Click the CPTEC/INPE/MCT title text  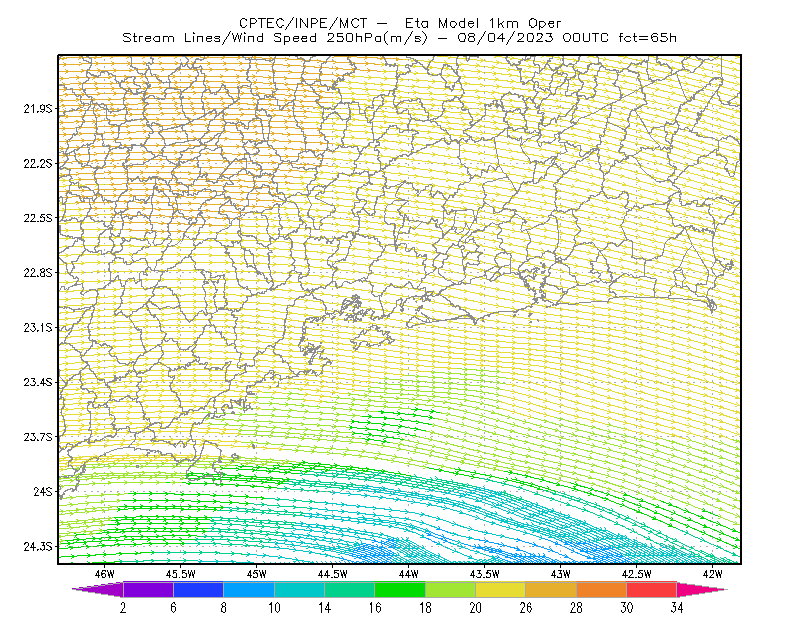tap(303, 23)
